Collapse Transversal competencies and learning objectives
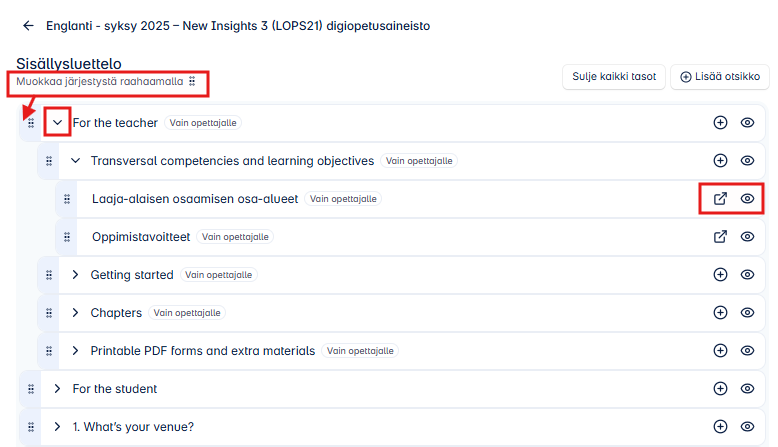 pyautogui.click(x=75, y=161)
